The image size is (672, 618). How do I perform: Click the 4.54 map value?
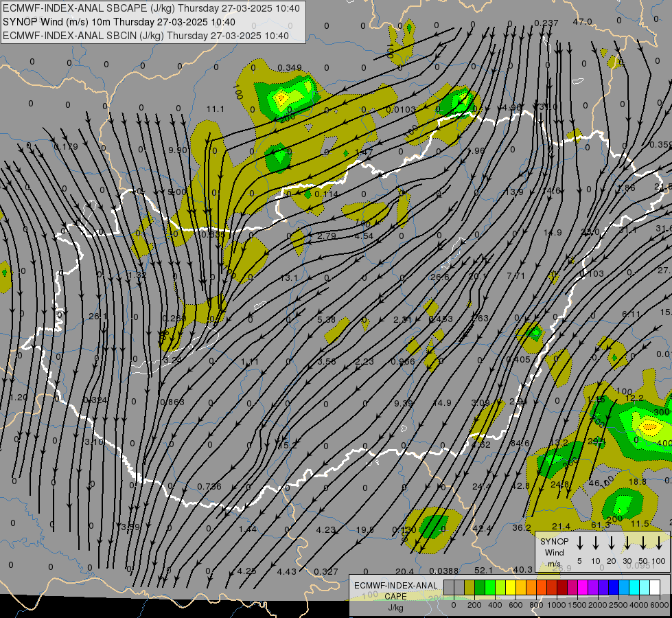[x=364, y=236]
